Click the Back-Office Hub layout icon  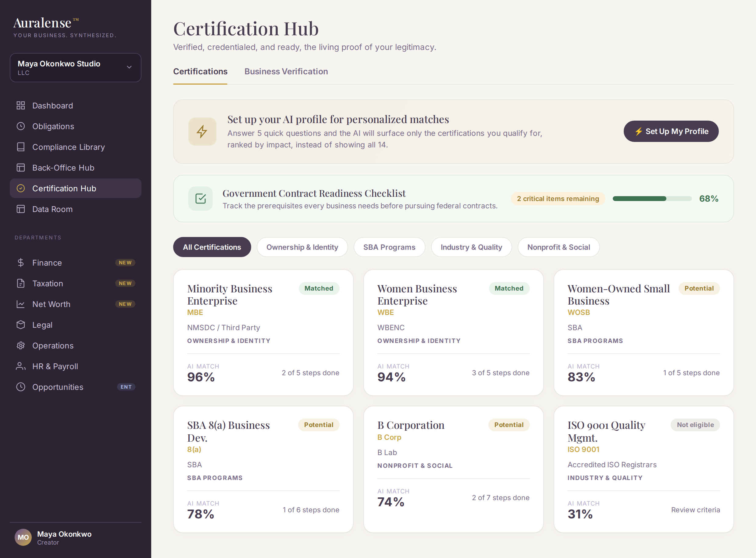[x=21, y=168]
